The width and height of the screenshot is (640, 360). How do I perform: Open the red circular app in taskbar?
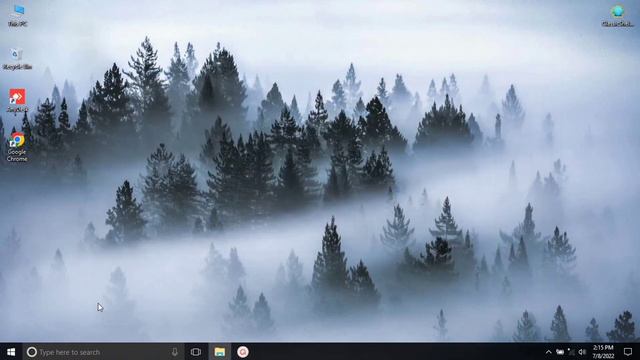click(243, 352)
